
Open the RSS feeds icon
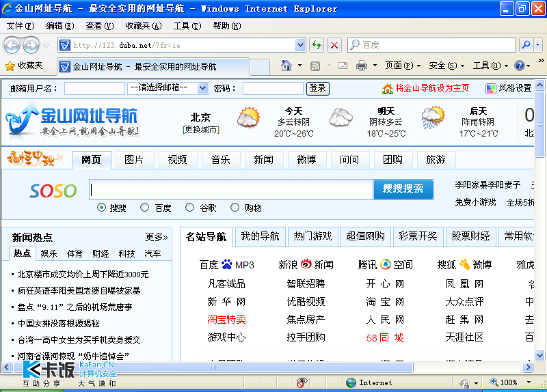pos(315,66)
